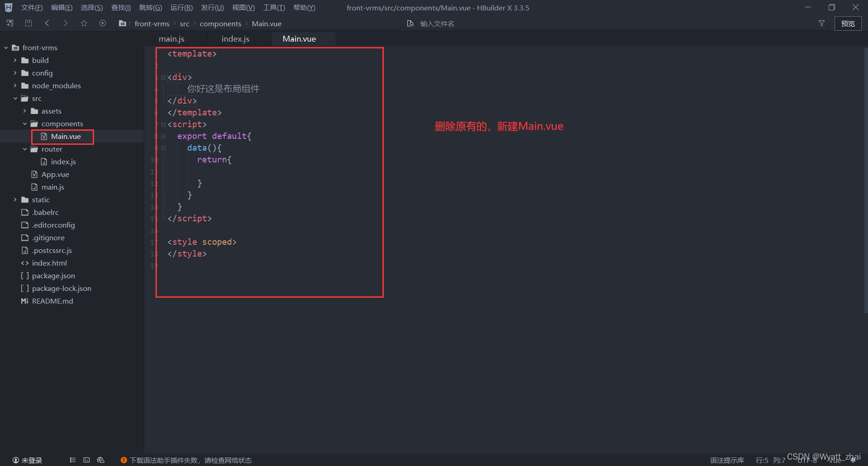868x466 pixels.
Task: Open the 工具(T) menu
Action: tap(274, 8)
